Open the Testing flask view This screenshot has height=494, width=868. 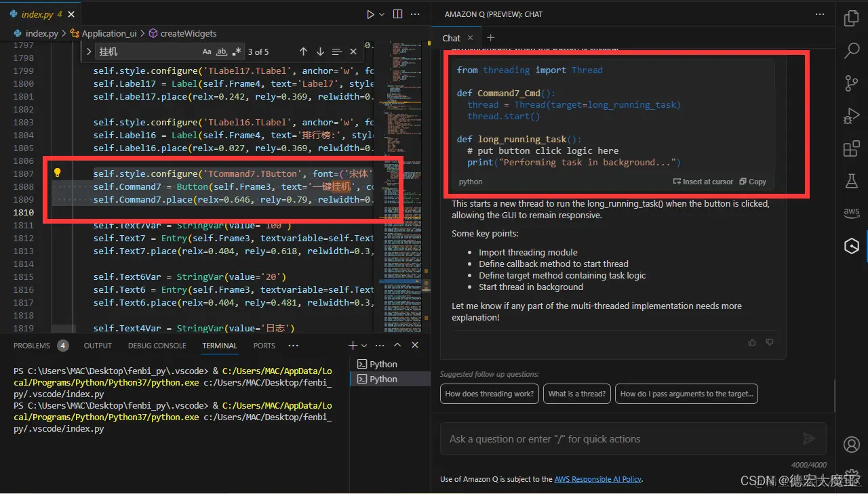pos(851,181)
